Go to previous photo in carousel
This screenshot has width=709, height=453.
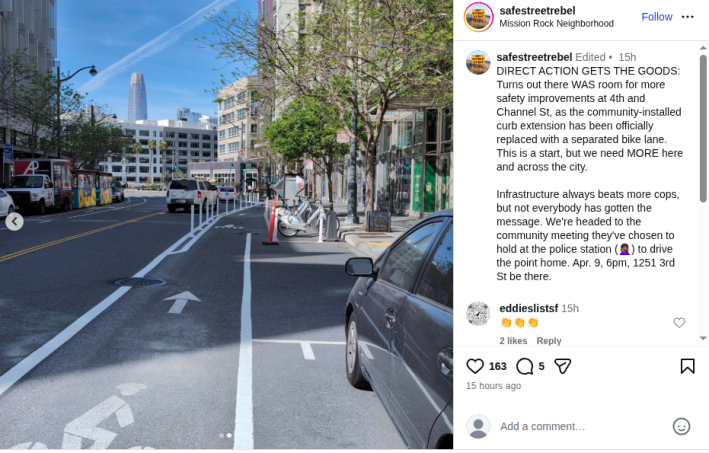(14, 222)
